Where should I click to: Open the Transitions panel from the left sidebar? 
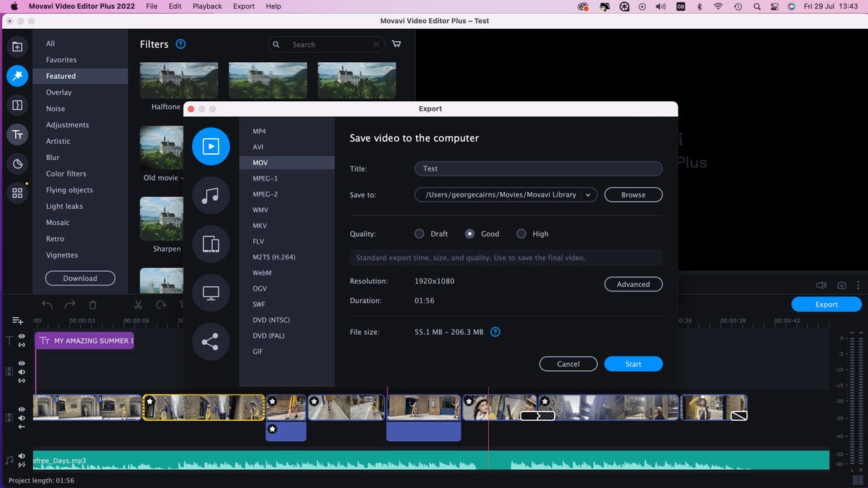(17, 105)
